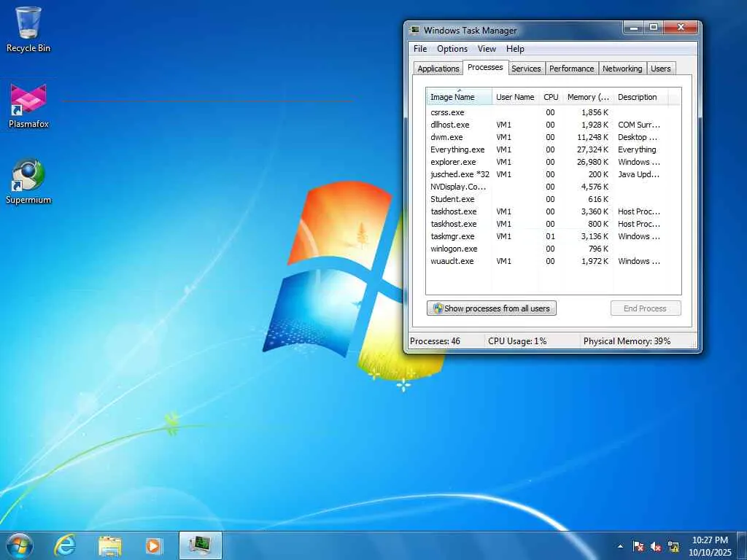Image resolution: width=747 pixels, height=560 pixels.
Task: Open the network status tray icon
Action: coord(673,546)
